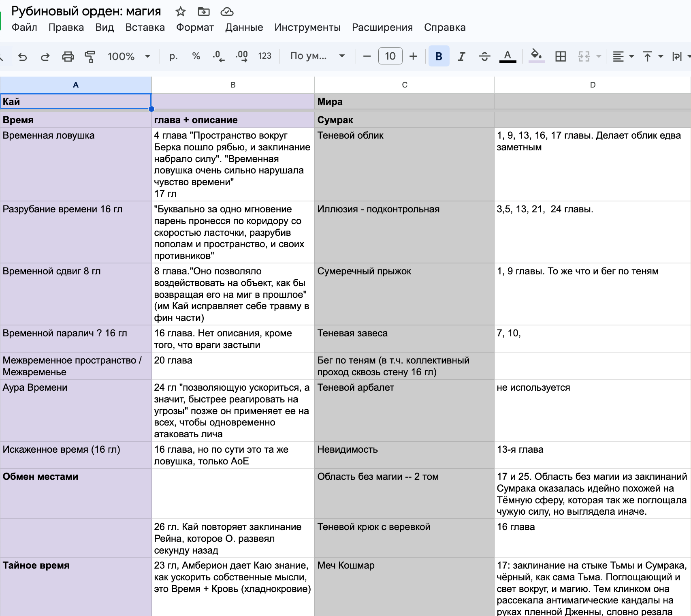Toggle Strikethrough formatting
691x616 pixels.
point(484,56)
